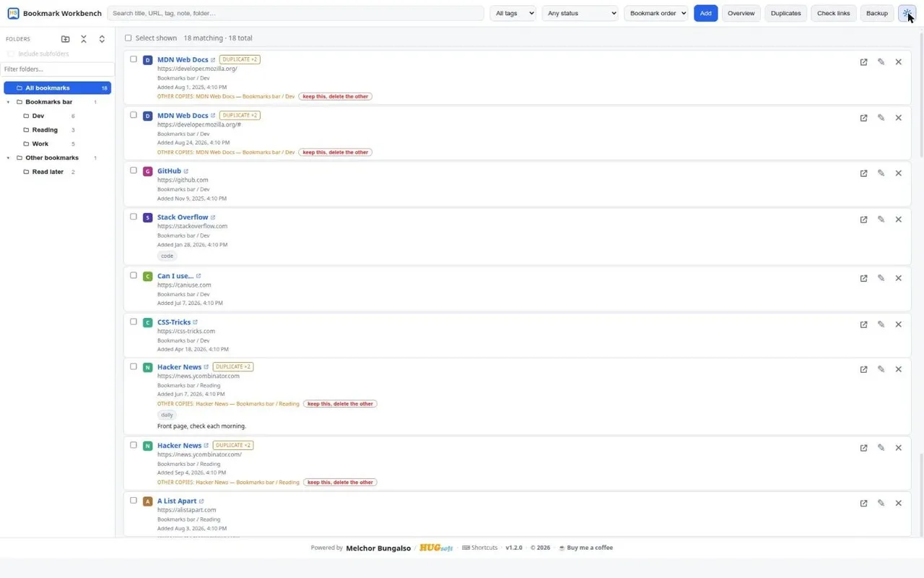Click the Filter folders input

tap(57, 69)
